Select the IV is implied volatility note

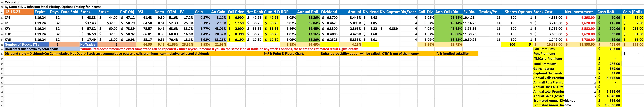click(x=453, y=53)
